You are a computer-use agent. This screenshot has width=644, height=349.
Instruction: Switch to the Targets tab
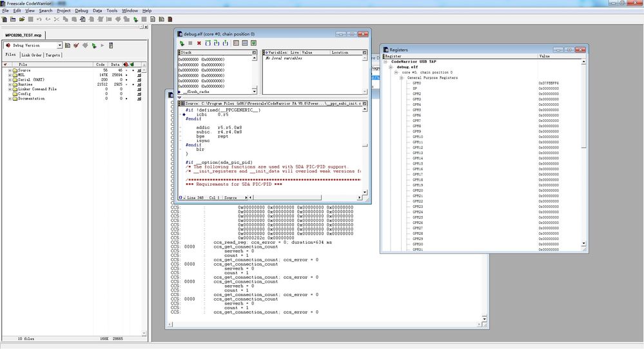(x=53, y=55)
